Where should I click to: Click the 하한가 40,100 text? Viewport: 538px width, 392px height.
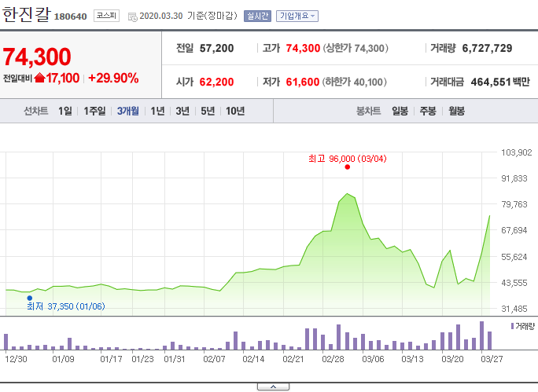[355, 82]
